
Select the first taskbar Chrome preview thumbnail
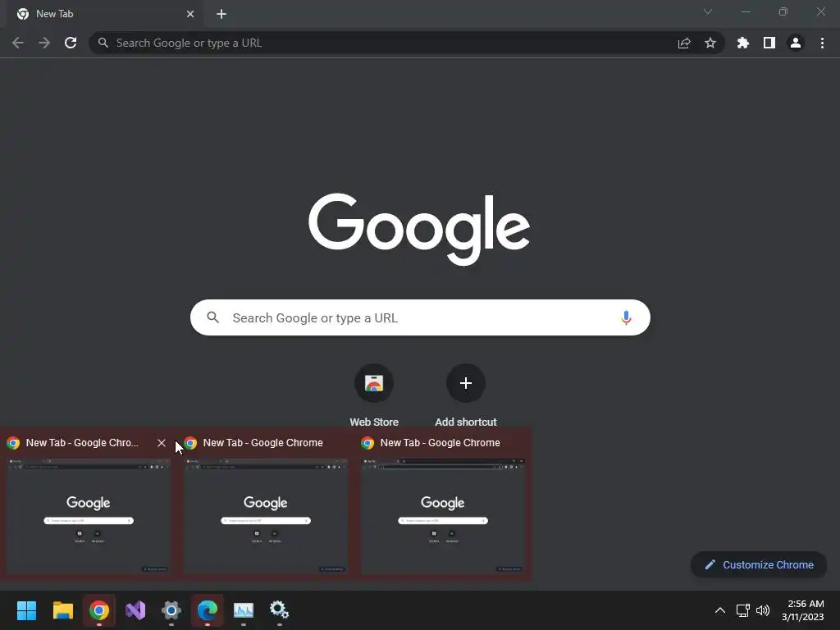89,516
